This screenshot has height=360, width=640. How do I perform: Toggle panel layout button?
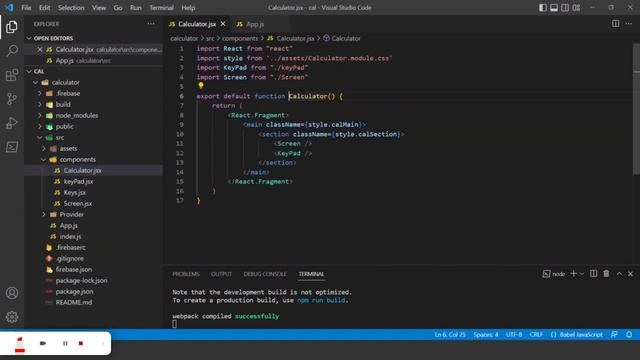click(x=554, y=7)
